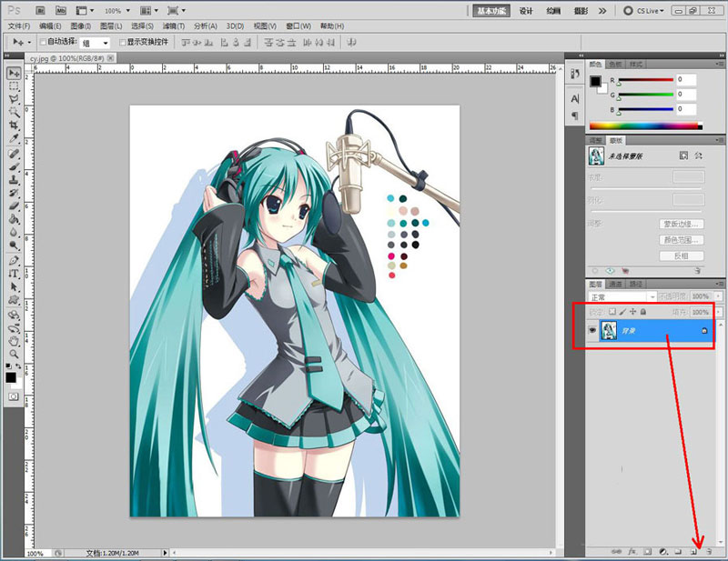The height and width of the screenshot is (561, 728).
Task: Select the Eraser tool
Action: 14,205
